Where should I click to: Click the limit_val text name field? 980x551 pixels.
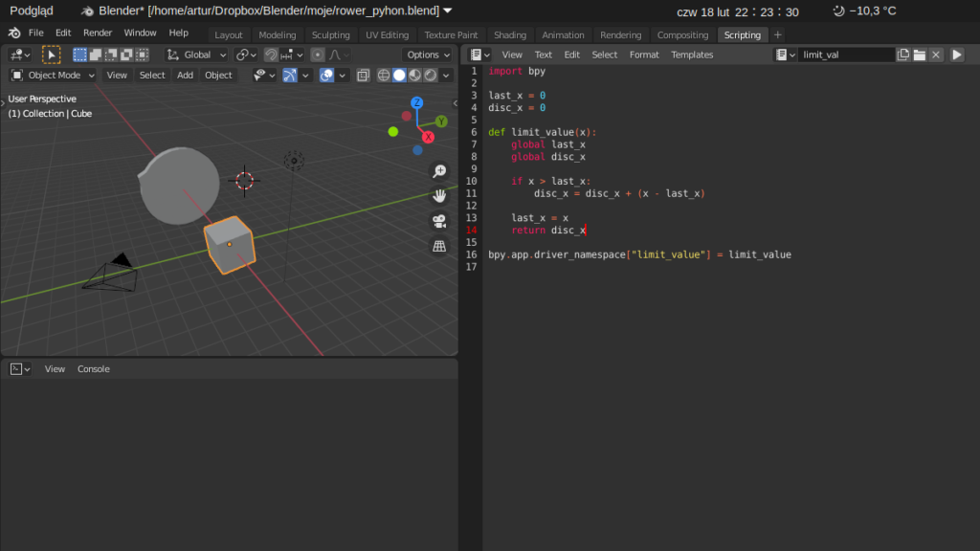[x=846, y=55]
